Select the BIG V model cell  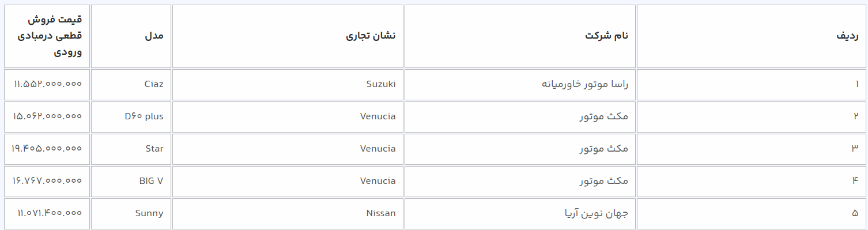(131, 181)
